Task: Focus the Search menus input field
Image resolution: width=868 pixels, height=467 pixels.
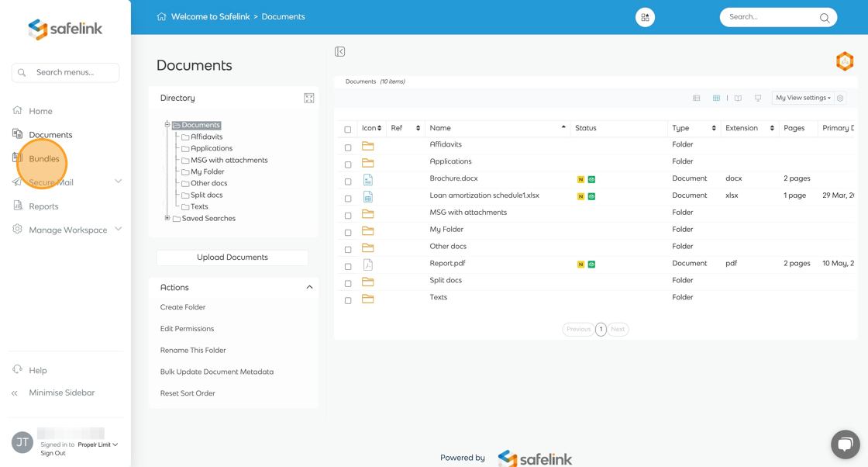Action: (65, 73)
